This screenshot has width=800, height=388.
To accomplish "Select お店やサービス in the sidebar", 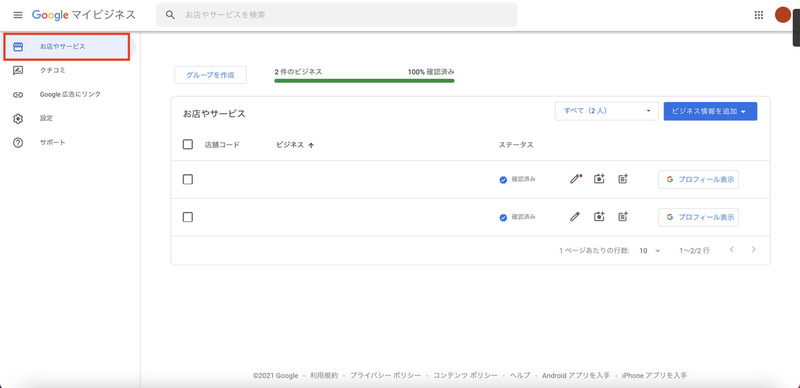I will 67,46.
